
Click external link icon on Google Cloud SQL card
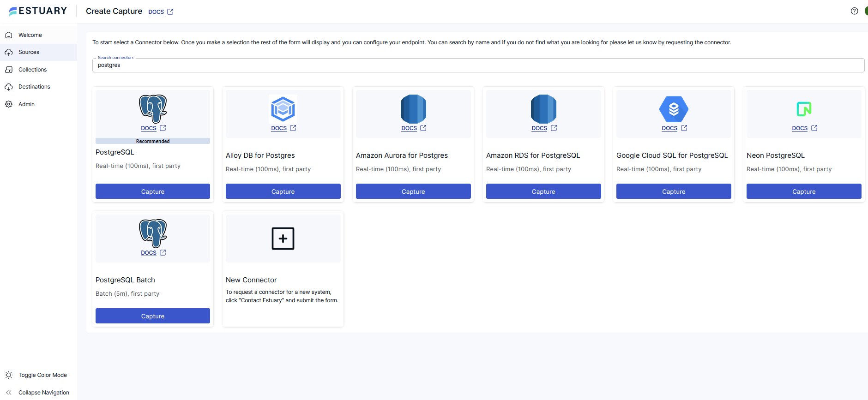684,128
